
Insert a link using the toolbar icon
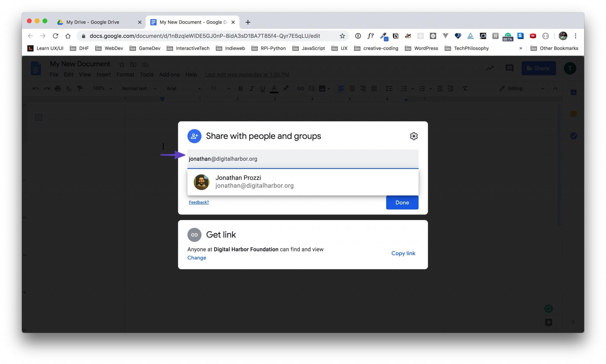tap(301, 88)
